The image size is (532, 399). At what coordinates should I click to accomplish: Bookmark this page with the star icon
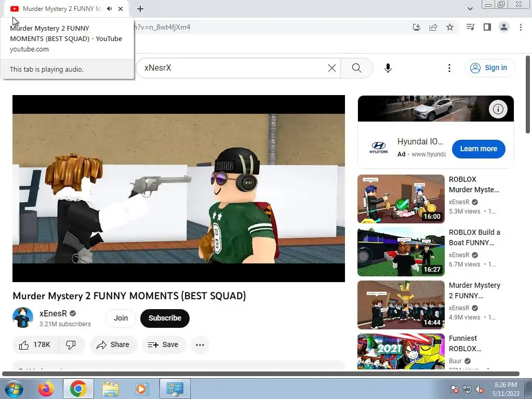click(450, 27)
